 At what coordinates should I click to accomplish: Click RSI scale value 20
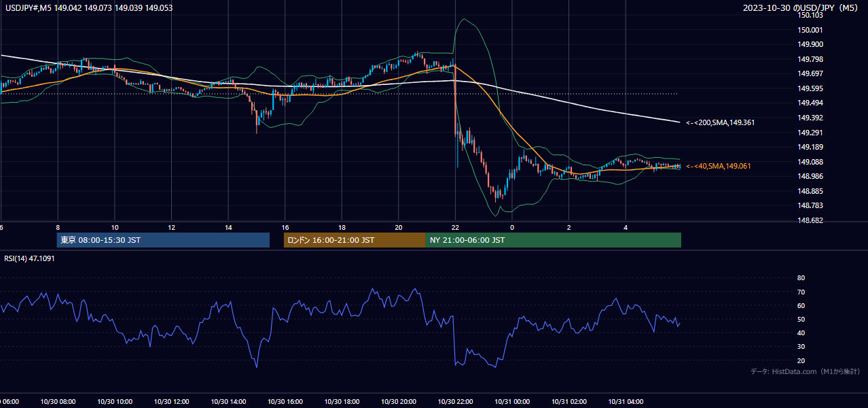click(801, 361)
